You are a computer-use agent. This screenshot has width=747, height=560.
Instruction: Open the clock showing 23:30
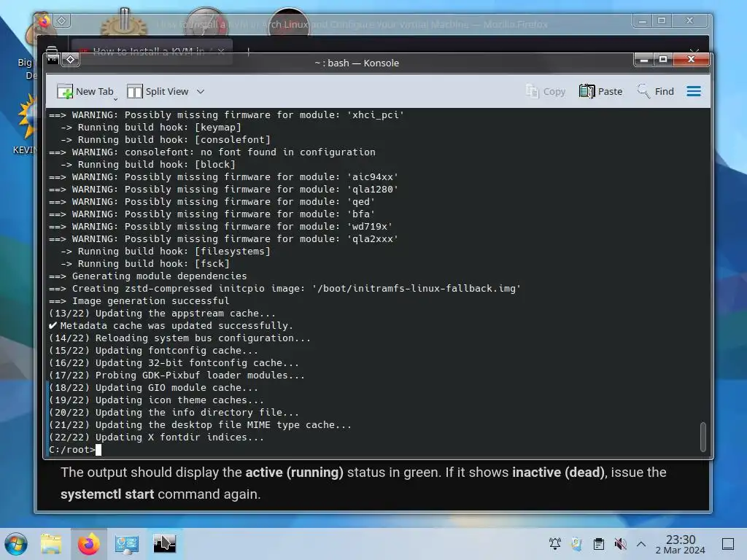(681, 544)
